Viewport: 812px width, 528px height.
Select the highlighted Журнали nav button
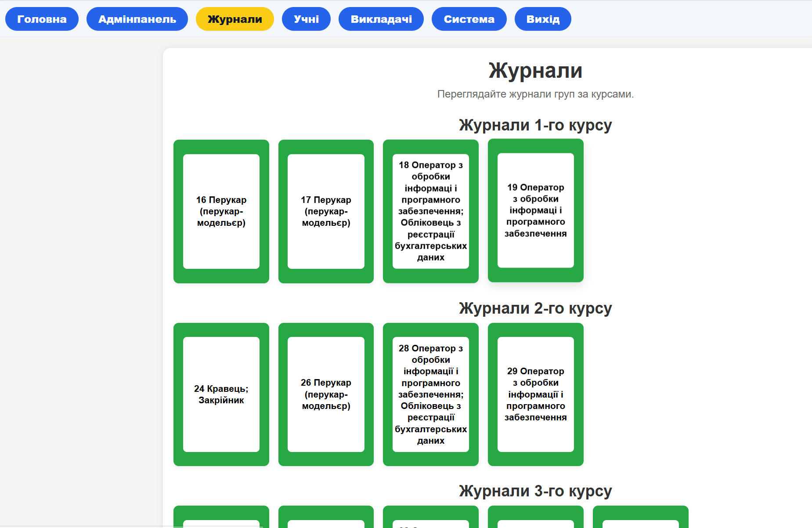click(x=235, y=19)
